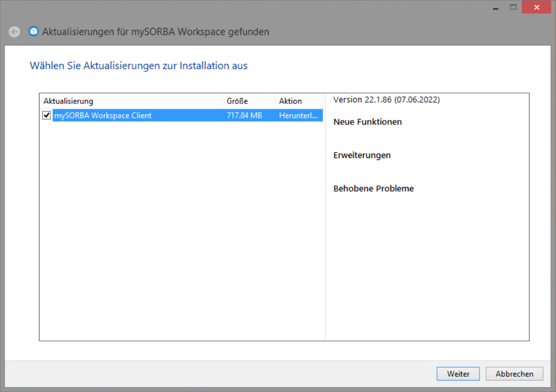Click the Aktion column header

[298, 101]
